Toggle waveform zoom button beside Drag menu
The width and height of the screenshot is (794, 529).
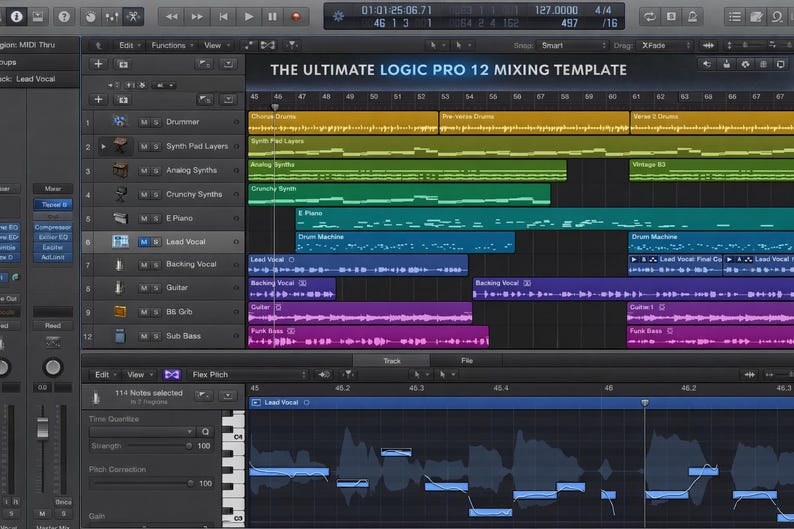point(708,46)
